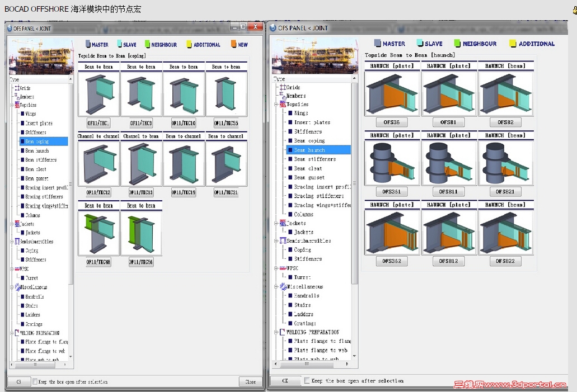The width and height of the screenshot is (577, 392).
Task: Click the OFSB22 label button
Action: (x=505, y=261)
